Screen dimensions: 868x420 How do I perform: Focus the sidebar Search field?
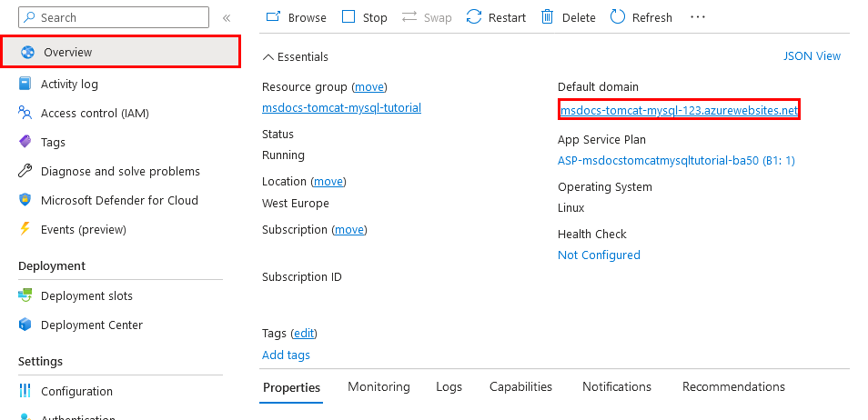(x=114, y=17)
